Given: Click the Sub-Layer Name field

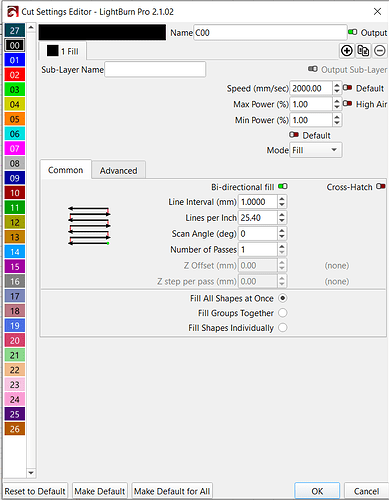Looking at the screenshot, I should point(155,69).
